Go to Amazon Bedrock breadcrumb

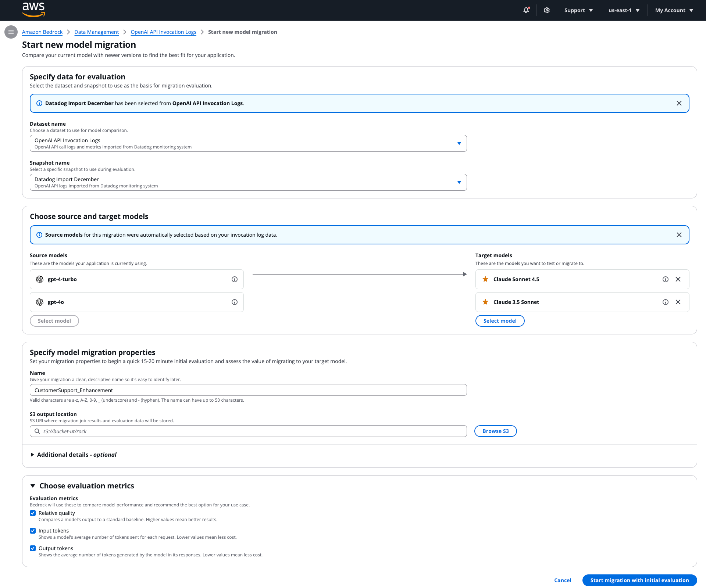[x=42, y=32]
